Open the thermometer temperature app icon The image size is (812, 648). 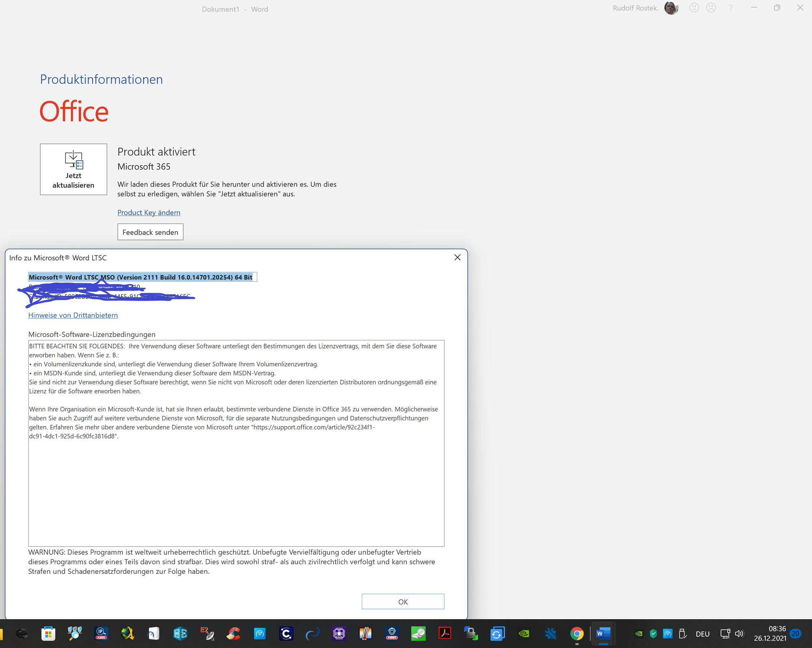pyautogui.click(x=365, y=634)
